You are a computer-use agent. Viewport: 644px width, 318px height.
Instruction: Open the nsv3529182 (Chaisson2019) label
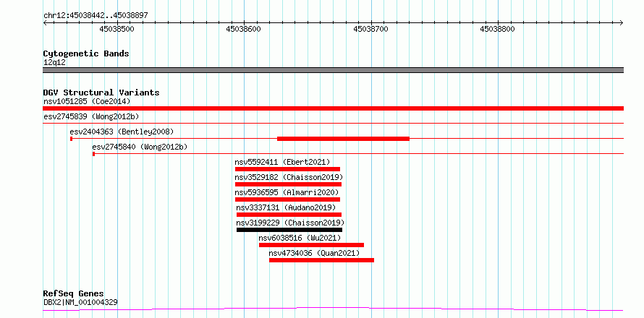pyautogui.click(x=289, y=177)
